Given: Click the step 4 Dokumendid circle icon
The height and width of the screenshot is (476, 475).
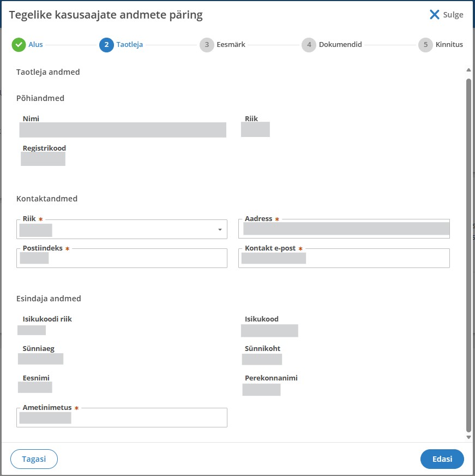Looking at the screenshot, I should 309,45.
